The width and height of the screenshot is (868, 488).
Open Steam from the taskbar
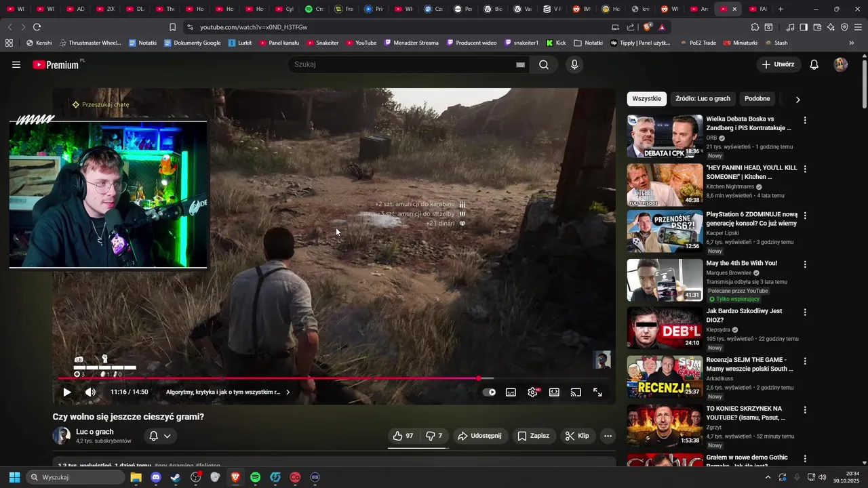176,477
